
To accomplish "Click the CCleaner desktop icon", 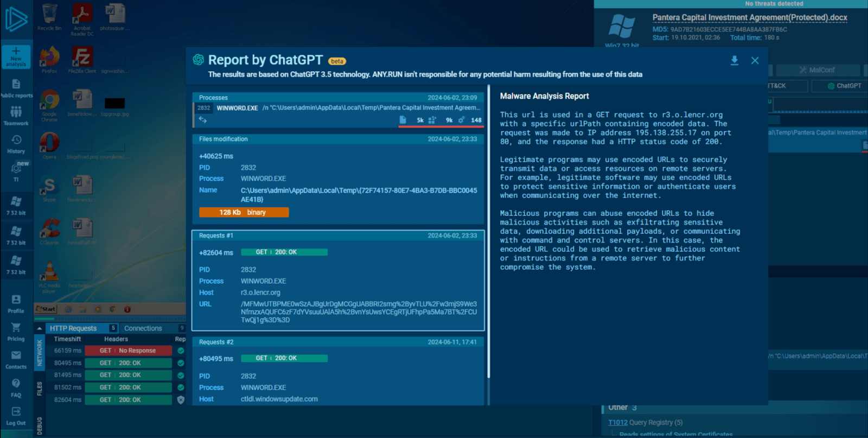I will click(x=49, y=231).
